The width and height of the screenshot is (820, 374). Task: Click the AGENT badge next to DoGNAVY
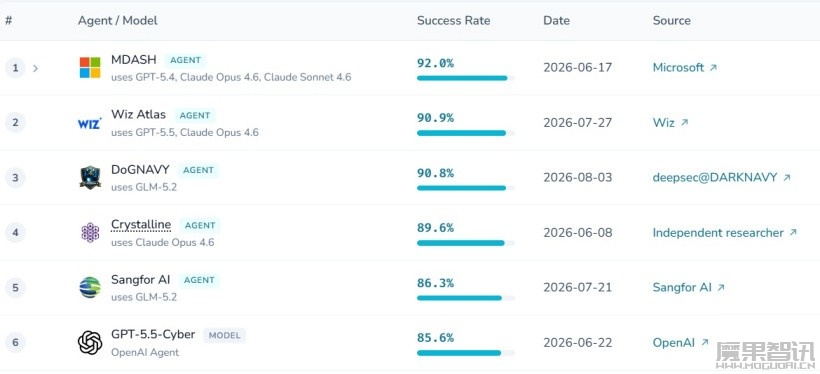(198, 170)
